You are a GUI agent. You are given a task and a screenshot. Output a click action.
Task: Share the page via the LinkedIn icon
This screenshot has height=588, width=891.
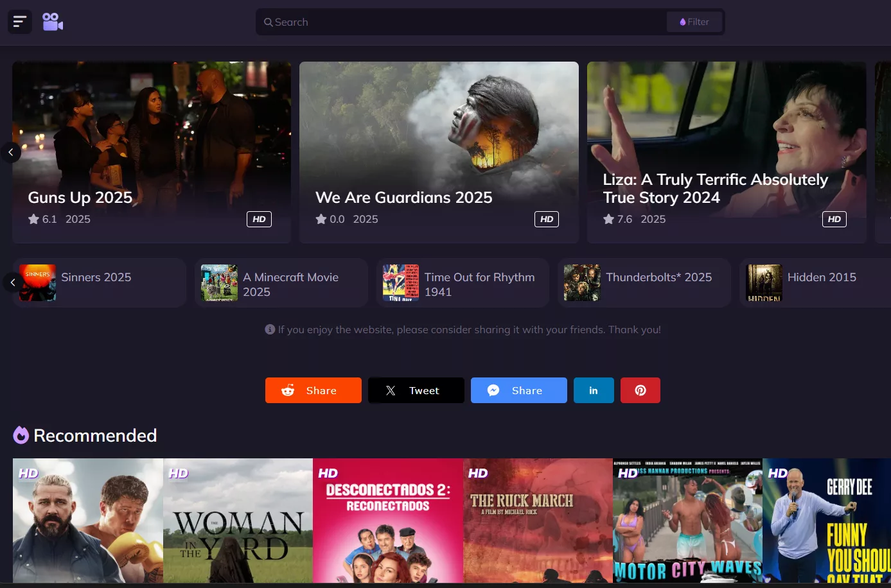pyautogui.click(x=594, y=390)
